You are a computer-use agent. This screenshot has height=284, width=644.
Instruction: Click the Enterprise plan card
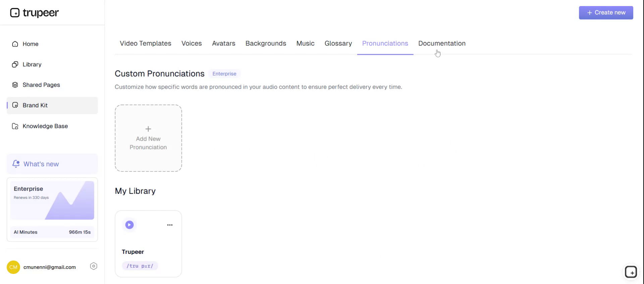[52, 200]
